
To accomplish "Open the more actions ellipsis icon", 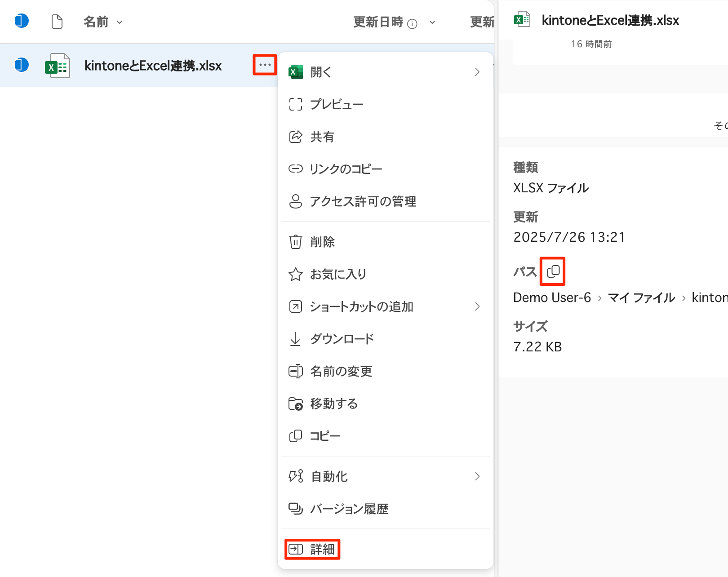I will click(x=264, y=65).
